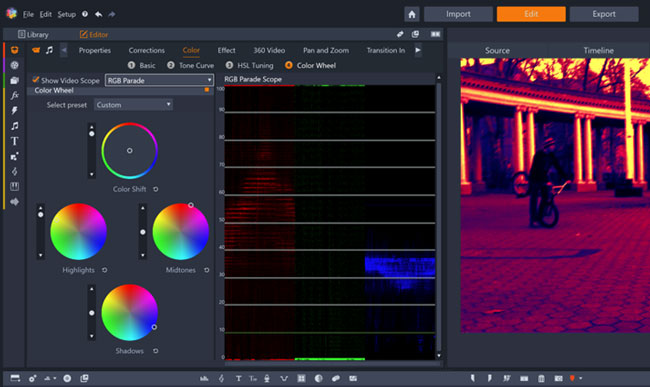Click the film reel sidebar icon
Viewport: 650px width, 387px height.
pyautogui.click(x=15, y=65)
